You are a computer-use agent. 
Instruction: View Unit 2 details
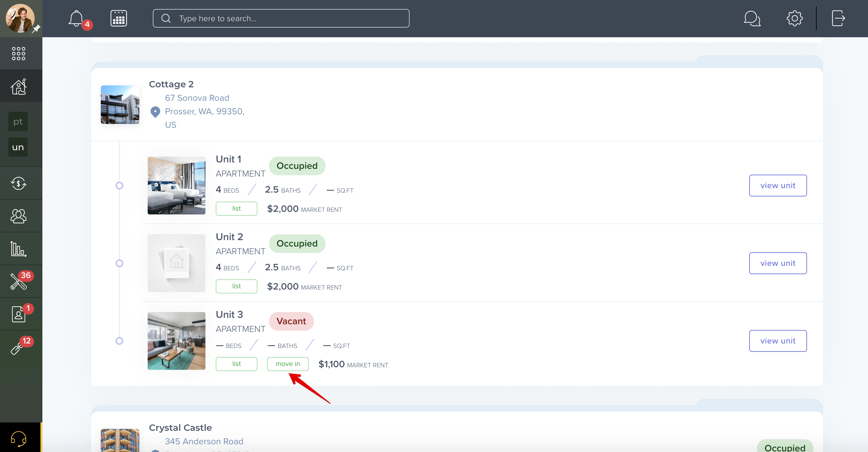(778, 263)
